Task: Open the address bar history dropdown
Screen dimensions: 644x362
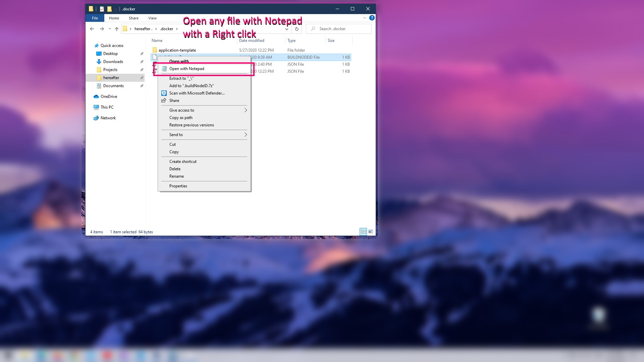Action: click(287, 29)
